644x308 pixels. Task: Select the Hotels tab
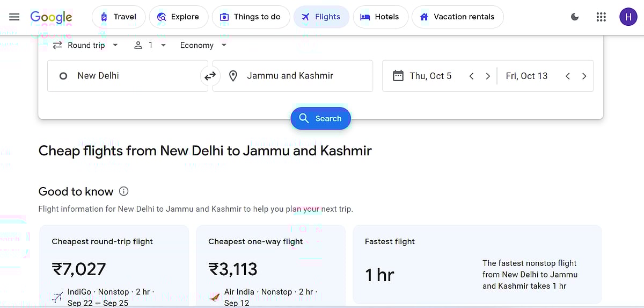[379, 17]
